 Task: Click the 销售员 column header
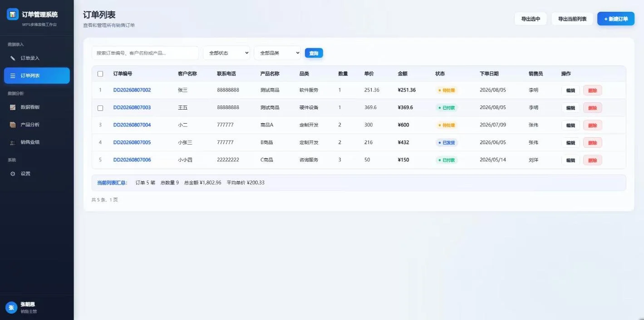pyautogui.click(x=536, y=74)
